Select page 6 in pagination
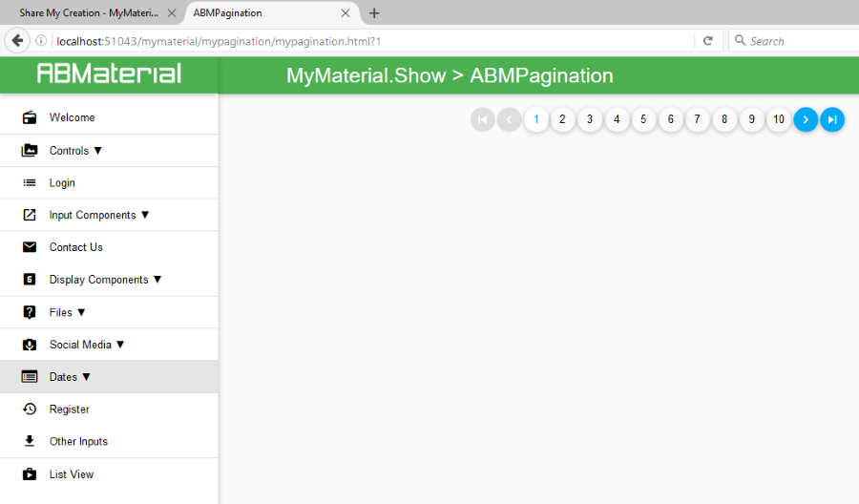The width and height of the screenshot is (859, 504). tap(671, 119)
